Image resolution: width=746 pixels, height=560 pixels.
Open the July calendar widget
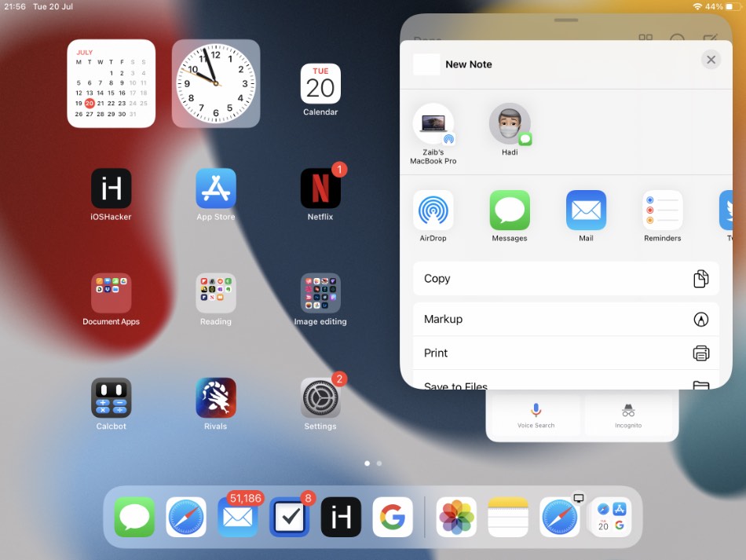tap(112, 83)
